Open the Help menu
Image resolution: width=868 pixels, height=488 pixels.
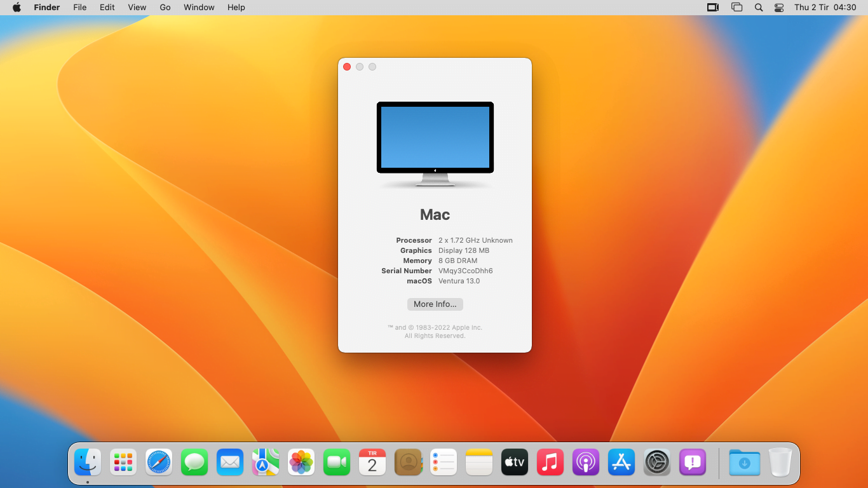pyautogui.click(x=236, y=8)
